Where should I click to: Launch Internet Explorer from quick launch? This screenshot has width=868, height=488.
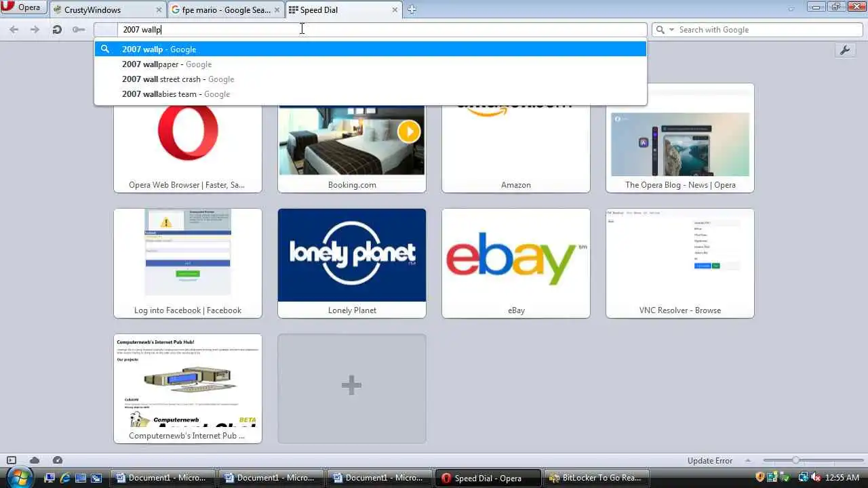[x=65, y=478]
